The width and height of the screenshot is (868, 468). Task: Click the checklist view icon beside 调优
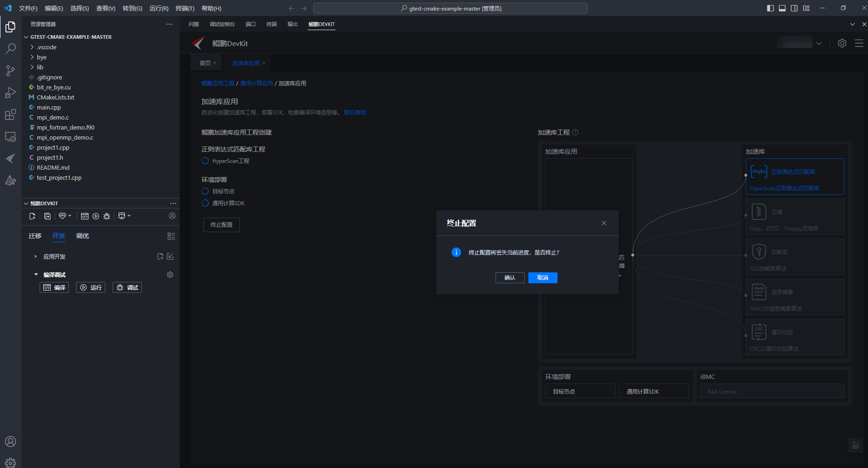tap(171, 236)
